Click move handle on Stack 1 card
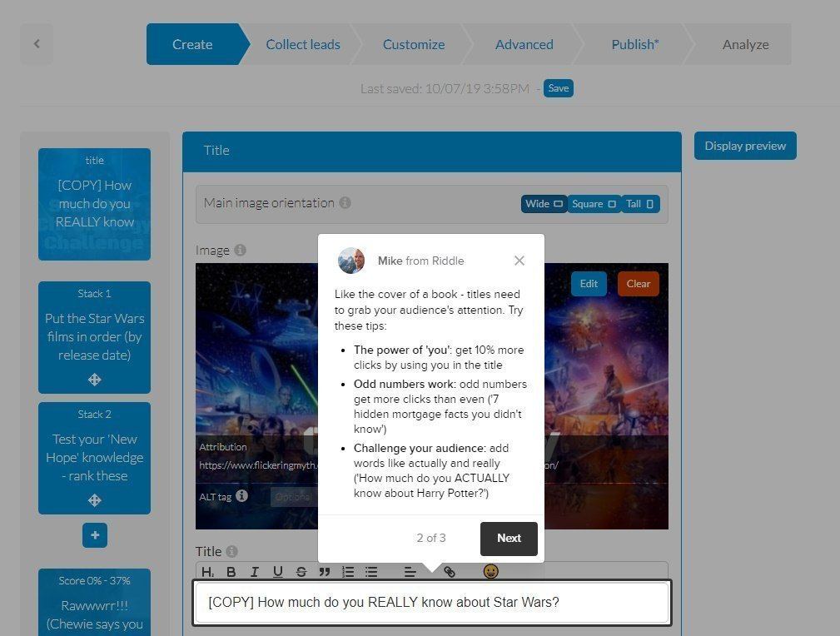This screenshot has width=840, height=636. [94, 380]
